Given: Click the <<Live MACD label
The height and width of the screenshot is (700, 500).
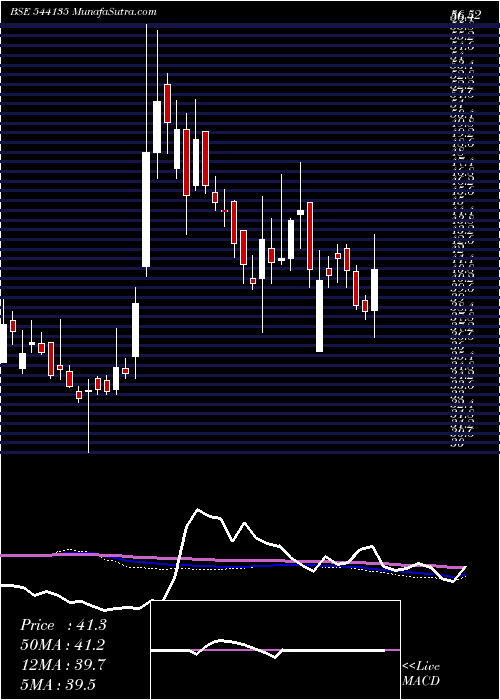Looking at the screenshot, I should [x=421, y=674].
